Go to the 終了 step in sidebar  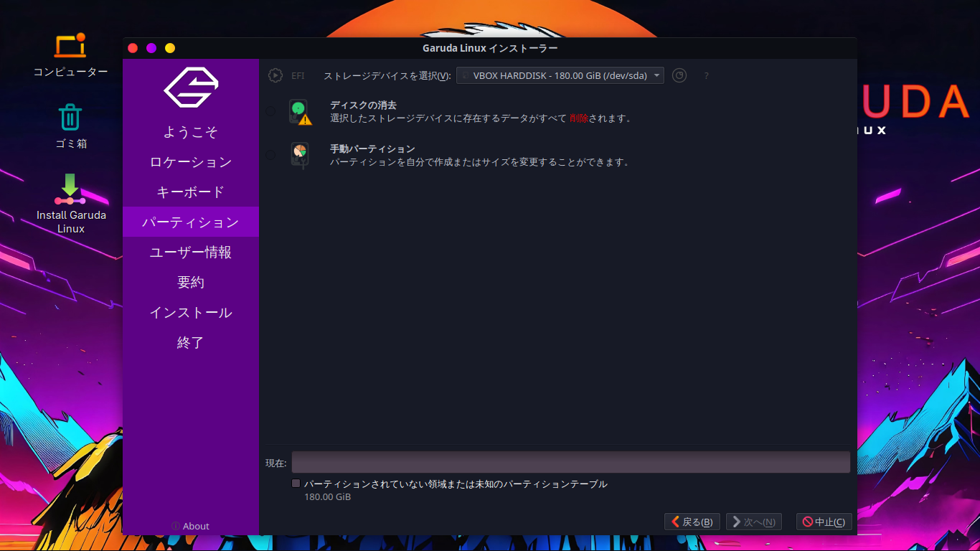click(191, 343)
